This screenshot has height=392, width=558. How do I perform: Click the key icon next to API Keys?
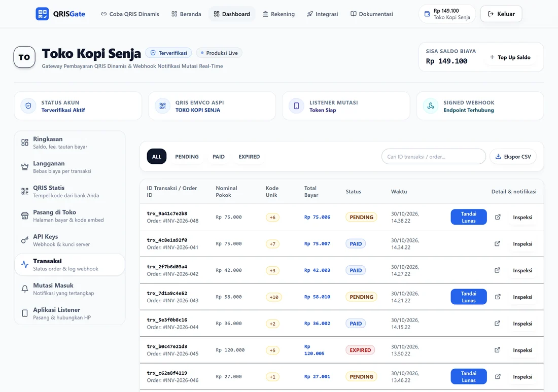point(24,240)
